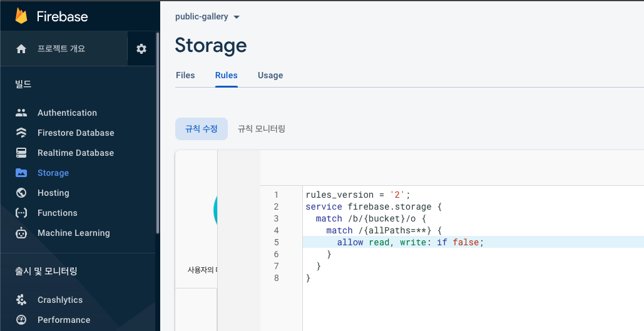
Task: Click line number 8 in the gutter
Action: coord(277,278)
